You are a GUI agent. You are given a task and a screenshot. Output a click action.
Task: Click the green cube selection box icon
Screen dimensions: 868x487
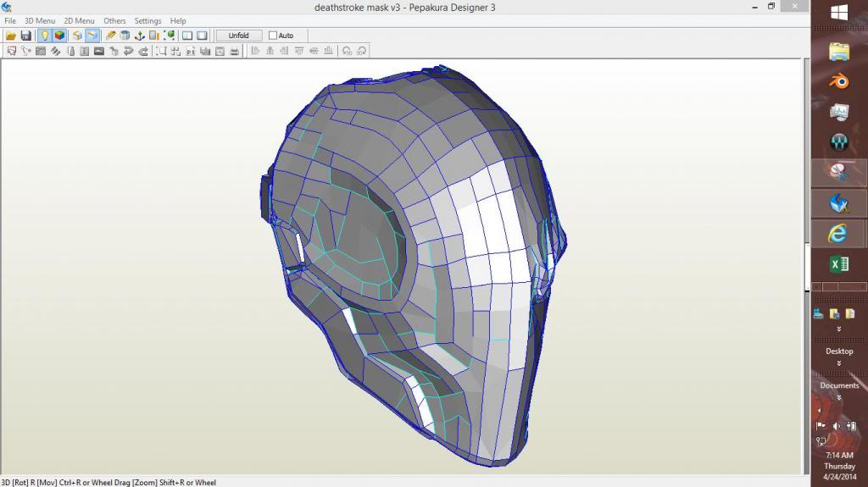170,36
